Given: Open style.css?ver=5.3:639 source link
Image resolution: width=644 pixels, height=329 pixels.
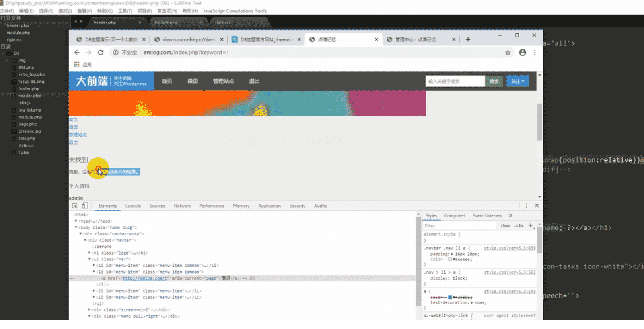Looking at the screenshot, I should pos(510,248).
